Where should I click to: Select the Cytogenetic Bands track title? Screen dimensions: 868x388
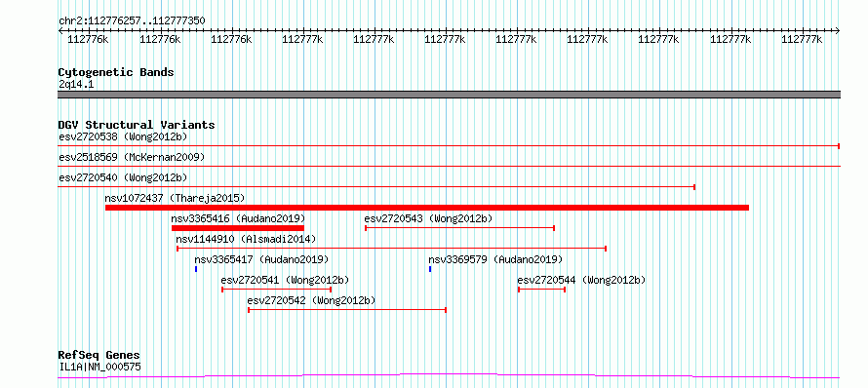point(116,72)
